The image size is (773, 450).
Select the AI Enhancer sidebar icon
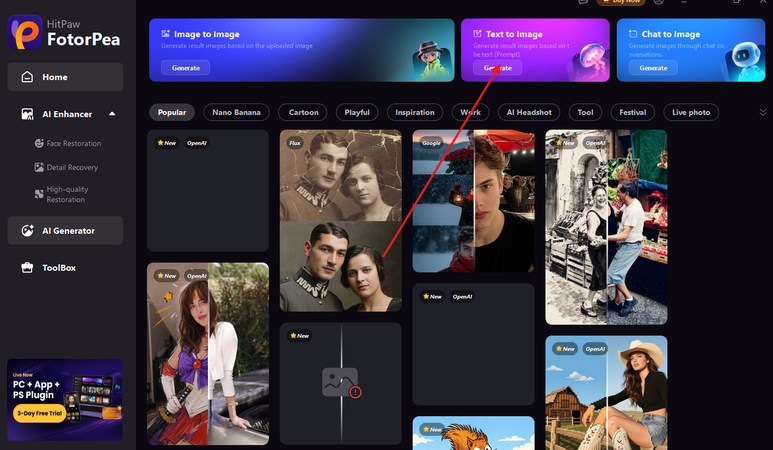coord(28,114)
